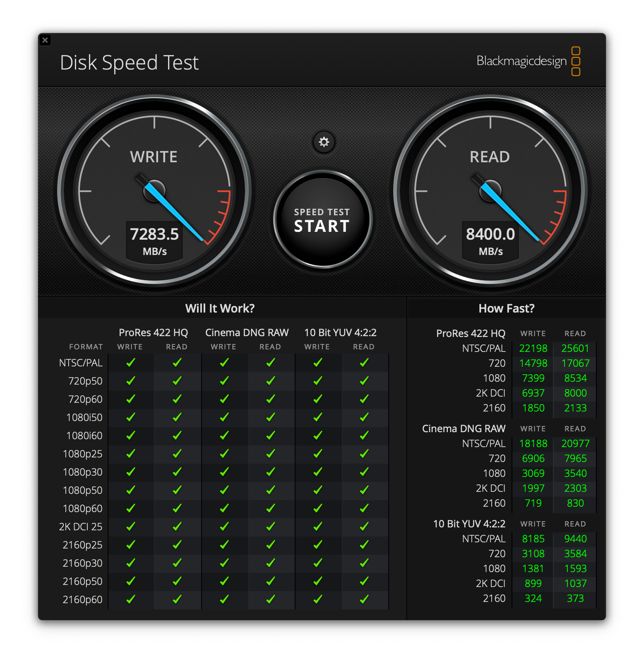Click Cinema DNG RAW read checkmark for 1080i50
Image resolution: width=644 pixels, height=664 pixels.
[271, 417]
